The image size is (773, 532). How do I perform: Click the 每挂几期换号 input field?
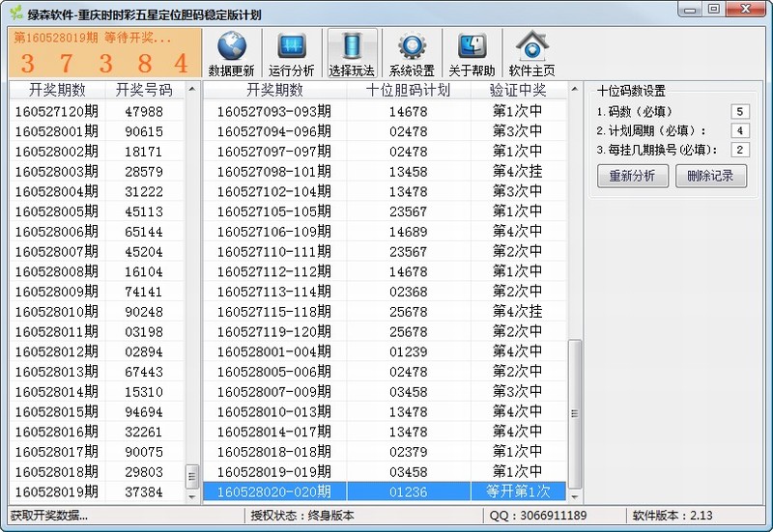(740, 150)
